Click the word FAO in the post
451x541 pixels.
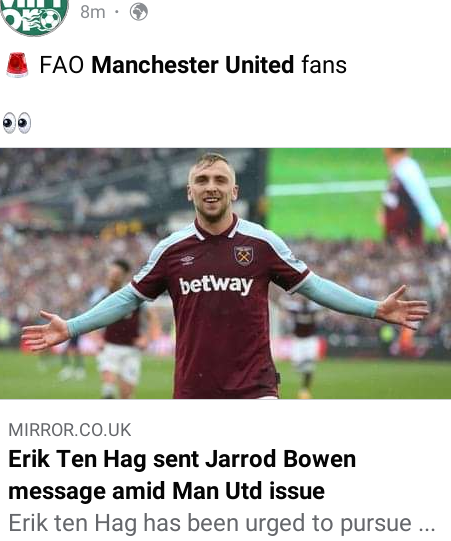[x=62, y=65]
